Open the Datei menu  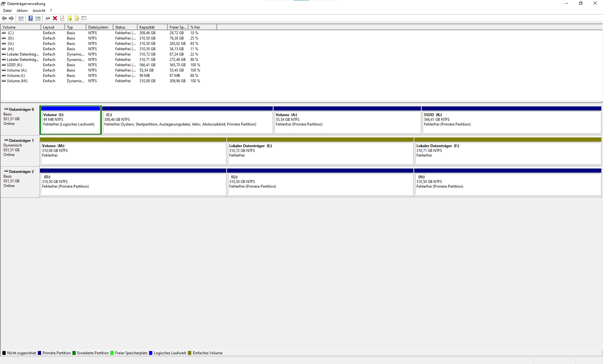7,11
